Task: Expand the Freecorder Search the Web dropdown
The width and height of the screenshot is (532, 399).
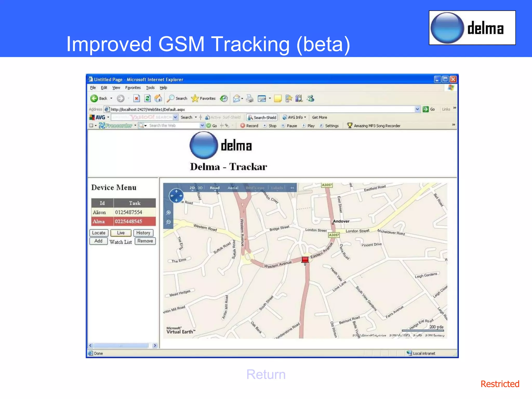Action: pos(202,126)
